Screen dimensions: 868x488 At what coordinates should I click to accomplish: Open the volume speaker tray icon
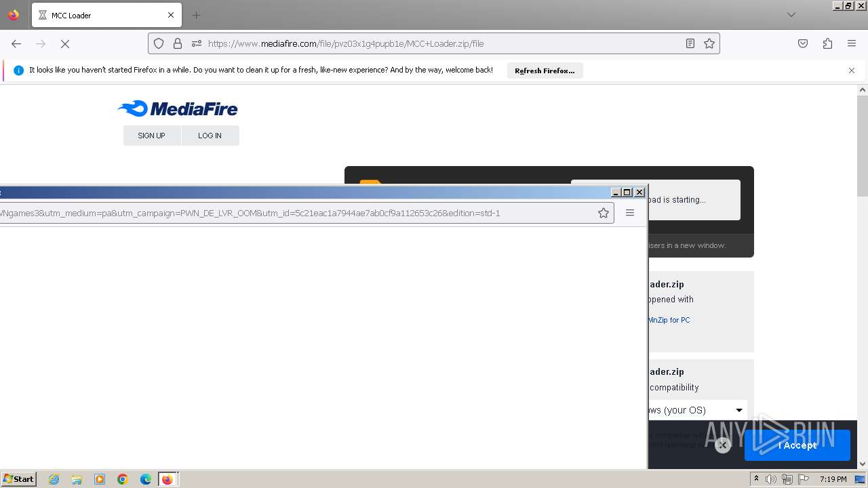pos(771,479)
